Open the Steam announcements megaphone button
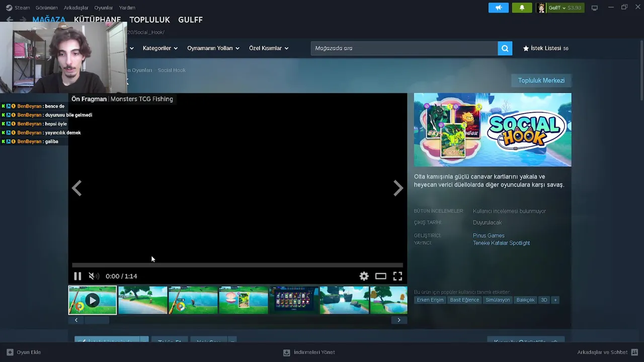The image size is (644, 362). (499, 8)
